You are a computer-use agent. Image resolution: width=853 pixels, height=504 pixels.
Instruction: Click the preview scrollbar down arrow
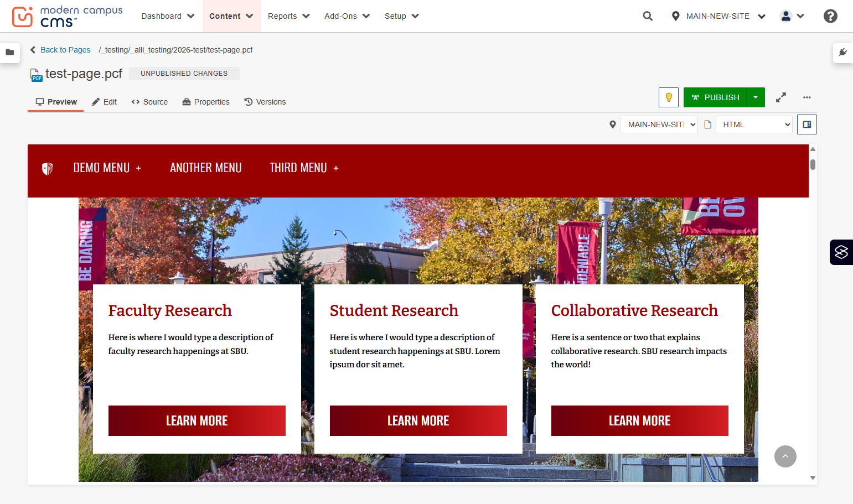click(x=813, y=477)
